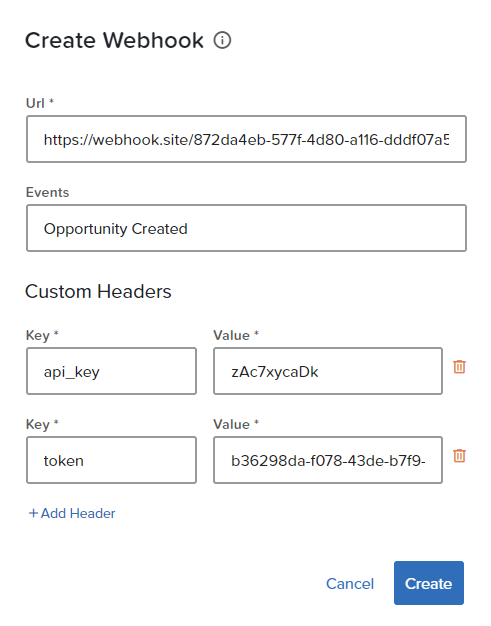Screen dimensions: 491x626
Task: Click the api_key Key field
Action: coord(111,371)
